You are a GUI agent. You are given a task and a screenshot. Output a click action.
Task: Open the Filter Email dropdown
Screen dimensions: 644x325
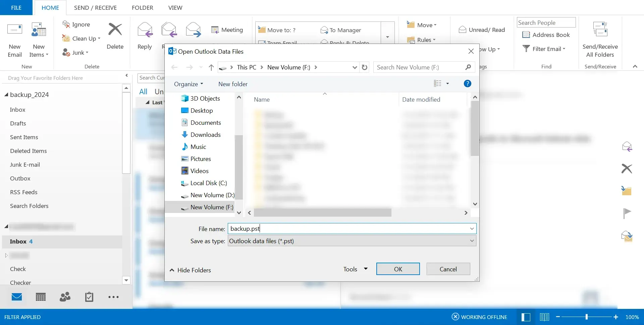click(x=544, y=49)
